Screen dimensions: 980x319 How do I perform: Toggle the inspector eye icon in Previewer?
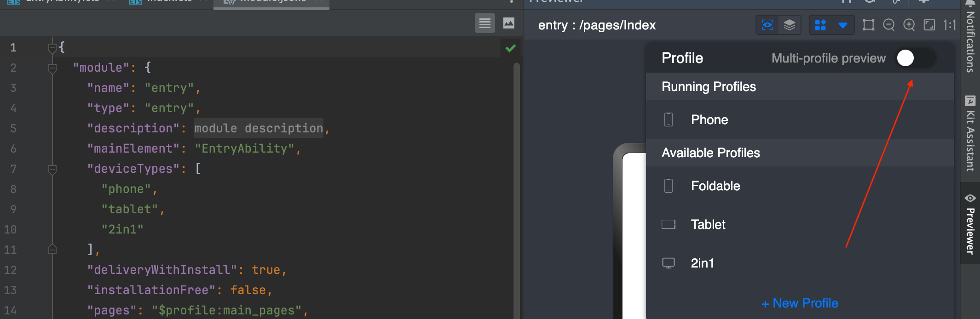(767, 25)
